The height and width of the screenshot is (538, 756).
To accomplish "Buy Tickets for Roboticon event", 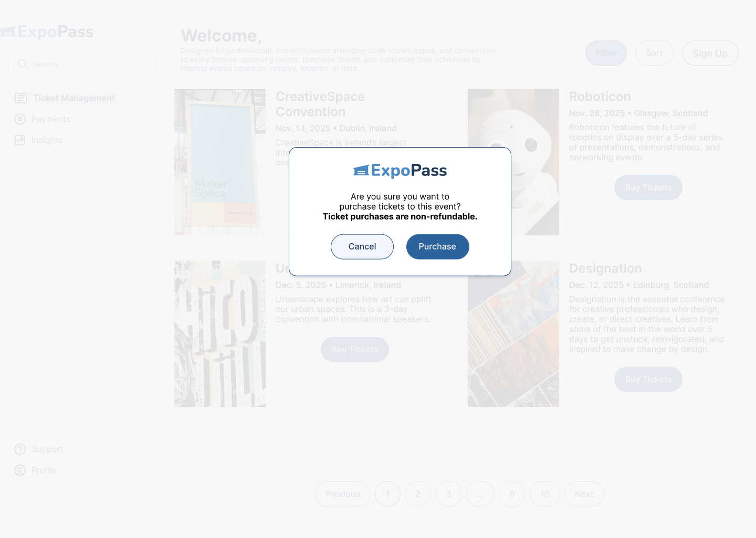I will coord(648,188).
